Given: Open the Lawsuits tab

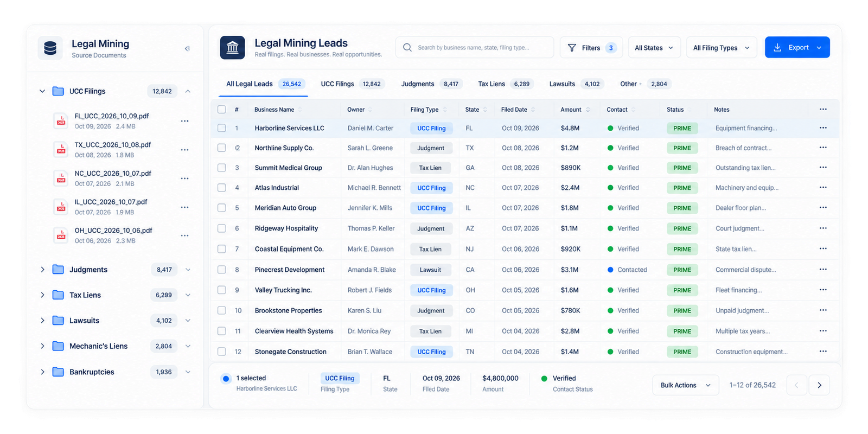Looking at the screenshot, I should pyautogui.click(x=577, y=84).
